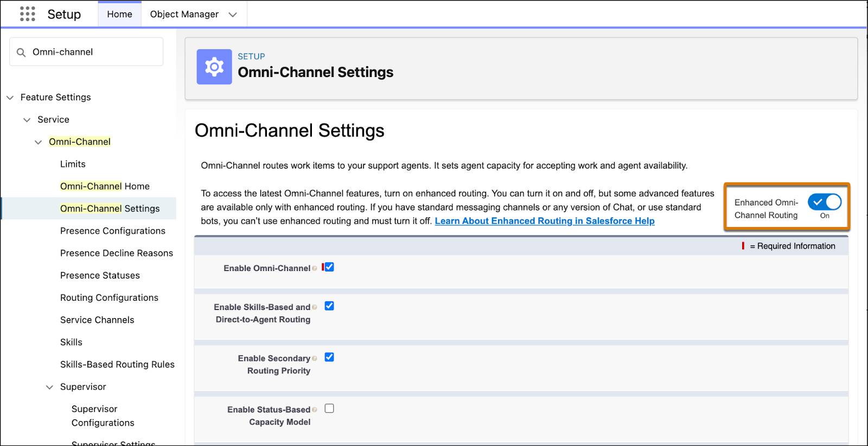Open Presence Statuses
The width and height of the screenshot is (868, 446).
[x=100, y=275]
